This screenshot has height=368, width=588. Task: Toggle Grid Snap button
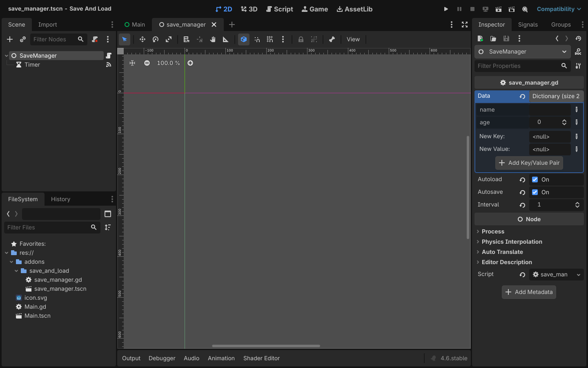(x=270, y=39)
